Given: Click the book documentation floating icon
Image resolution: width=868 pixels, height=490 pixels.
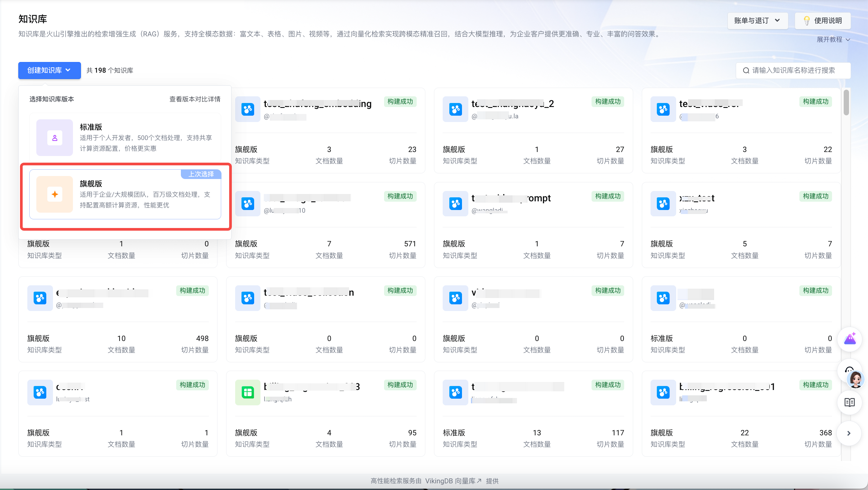Looking at the screenshot, I should pyautogui.click(x=849, y=402).
